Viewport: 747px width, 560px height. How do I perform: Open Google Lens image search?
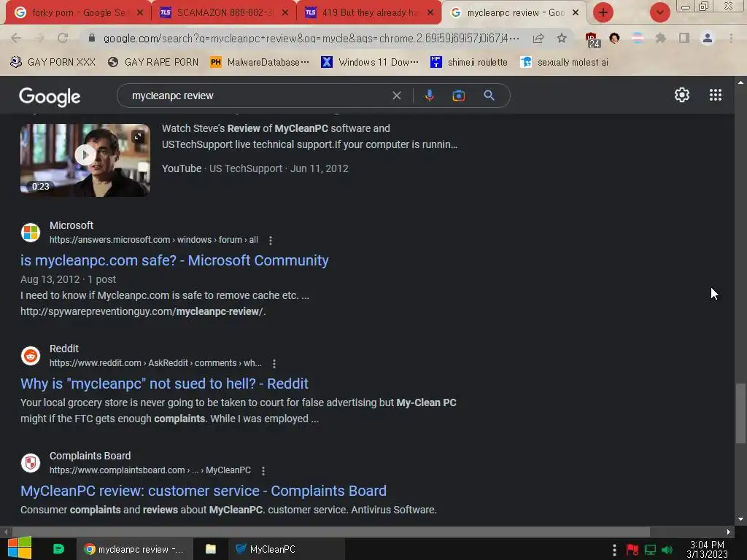458,96
